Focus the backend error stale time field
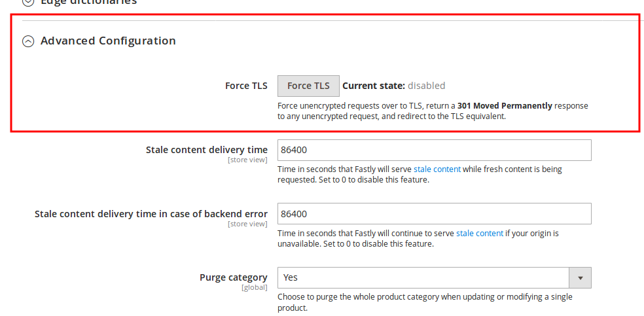644x316 pixels. click(x=434, y=214)
